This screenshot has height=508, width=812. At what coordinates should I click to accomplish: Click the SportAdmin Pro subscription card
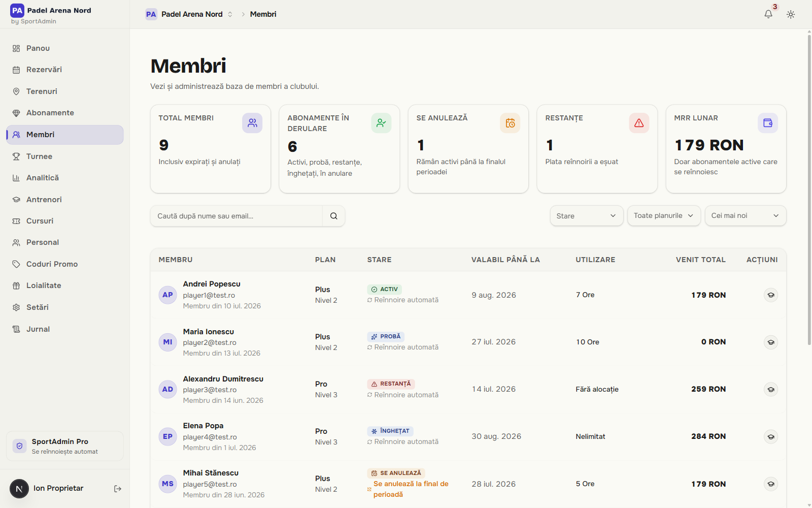pos(65,446)
